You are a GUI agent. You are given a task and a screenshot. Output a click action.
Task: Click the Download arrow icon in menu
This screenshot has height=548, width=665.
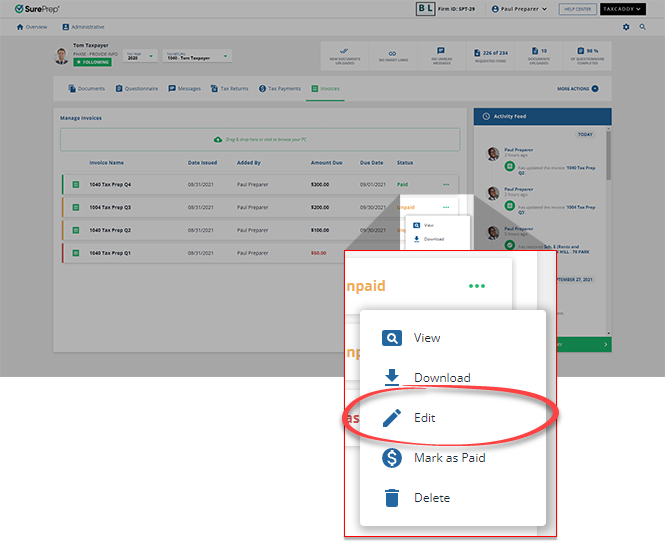point(392,378)
